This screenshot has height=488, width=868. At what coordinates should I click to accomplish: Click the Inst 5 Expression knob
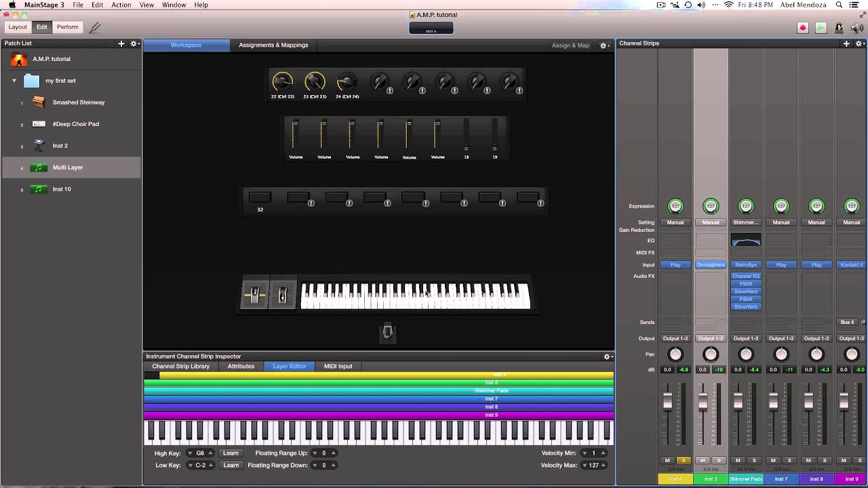[711, 206]
